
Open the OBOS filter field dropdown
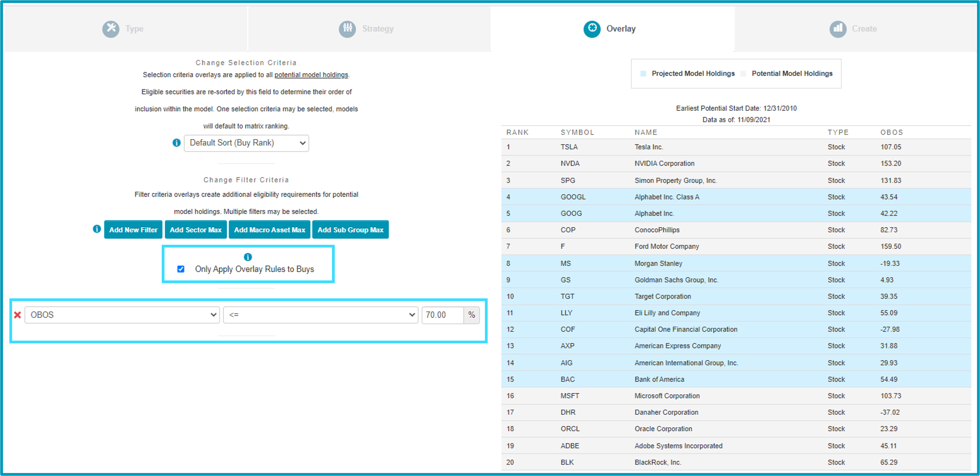point(122,315)
